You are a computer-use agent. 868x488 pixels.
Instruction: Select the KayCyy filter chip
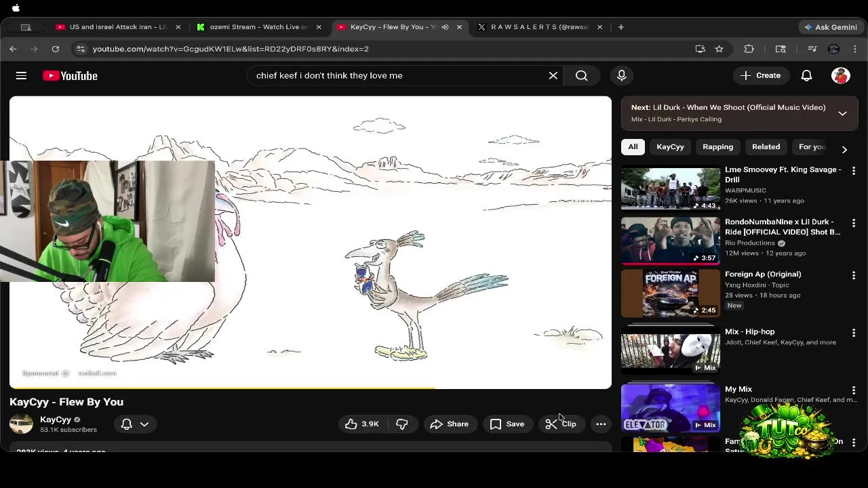pyautogui.click(x=670, y=146)
